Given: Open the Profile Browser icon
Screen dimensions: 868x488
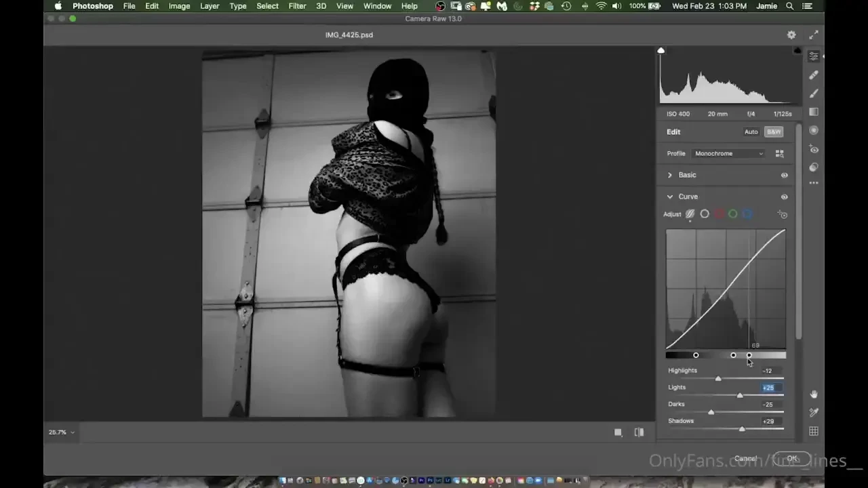Looking at the screenshot, I should coord(779,153).
